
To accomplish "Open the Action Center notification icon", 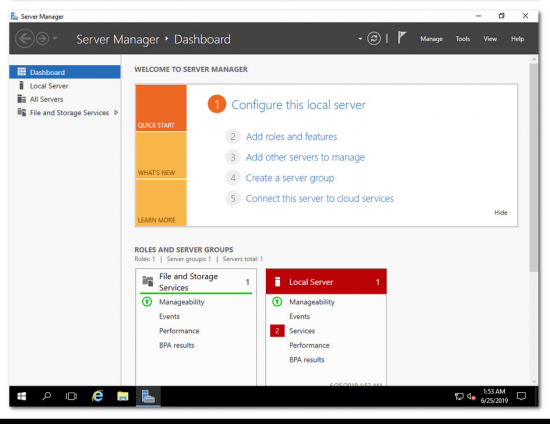I will pos(521,396).
